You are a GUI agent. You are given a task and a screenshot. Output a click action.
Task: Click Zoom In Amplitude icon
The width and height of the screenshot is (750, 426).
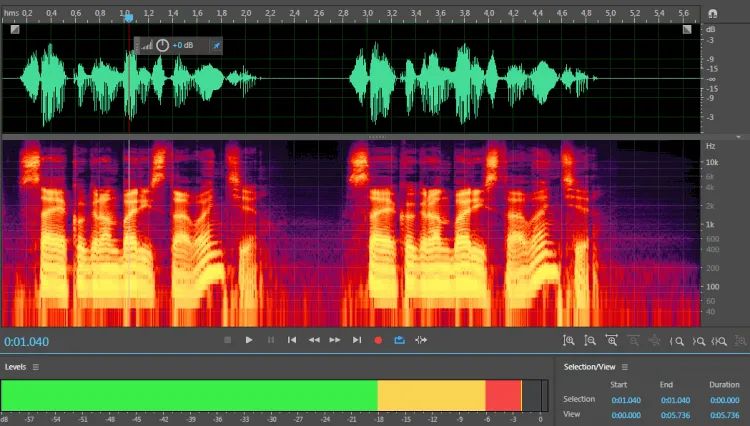(569, 341)
